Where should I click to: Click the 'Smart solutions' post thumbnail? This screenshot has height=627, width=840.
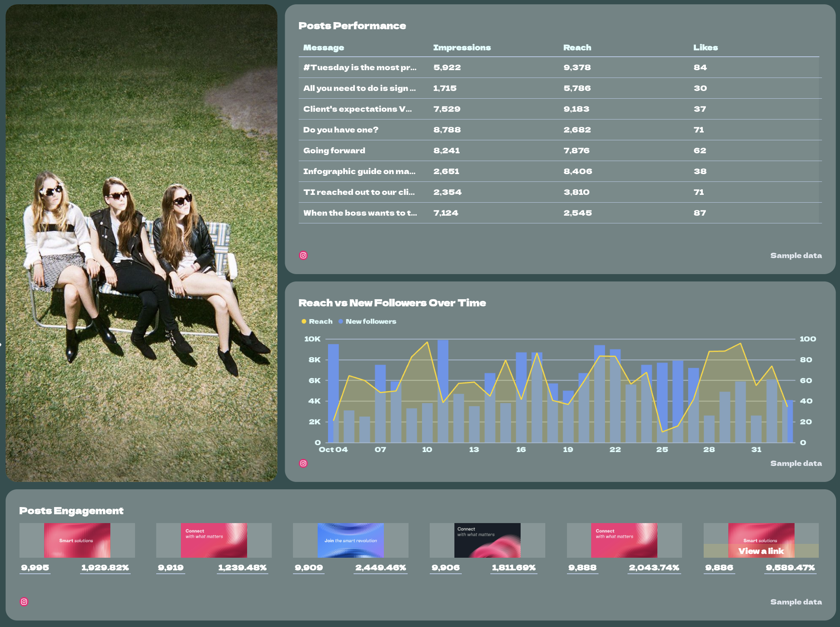tap(77, 540)
